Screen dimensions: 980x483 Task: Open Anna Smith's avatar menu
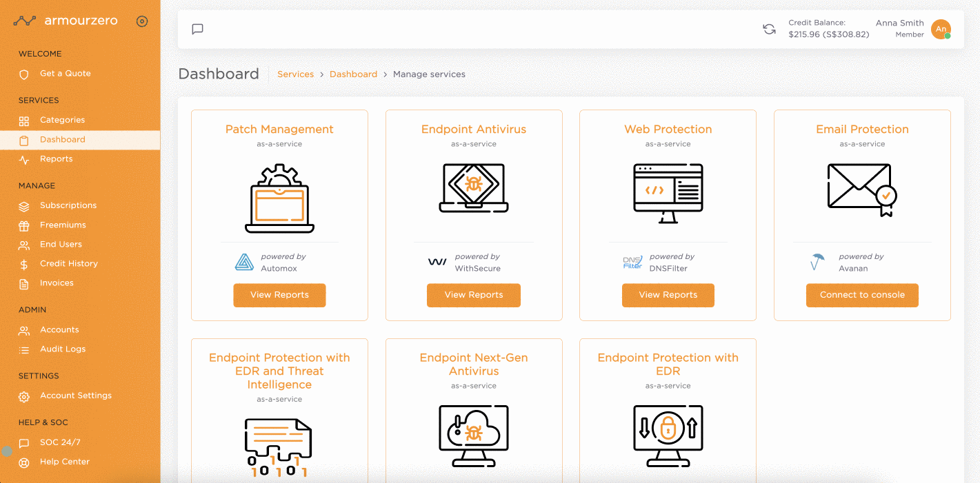coord(941,29)
